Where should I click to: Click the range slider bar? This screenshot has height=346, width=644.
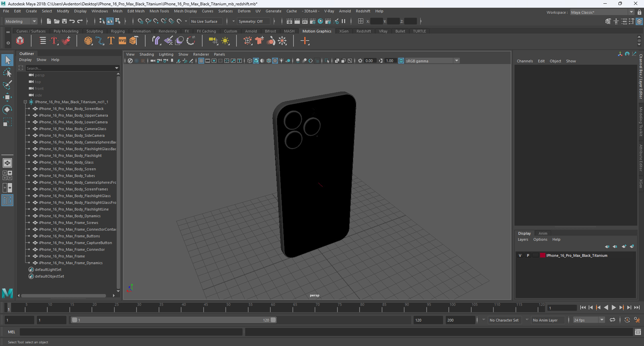[x=174, y=320]
